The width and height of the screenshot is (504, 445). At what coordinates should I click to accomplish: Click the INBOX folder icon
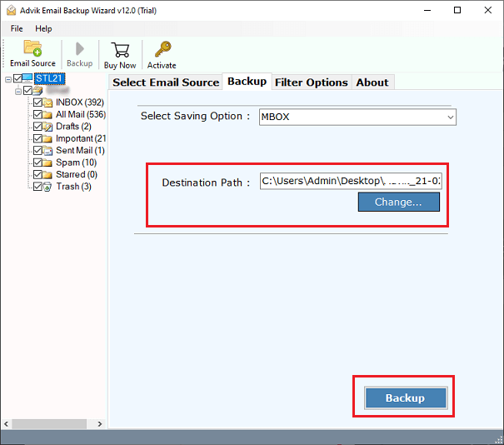point(47,102)
